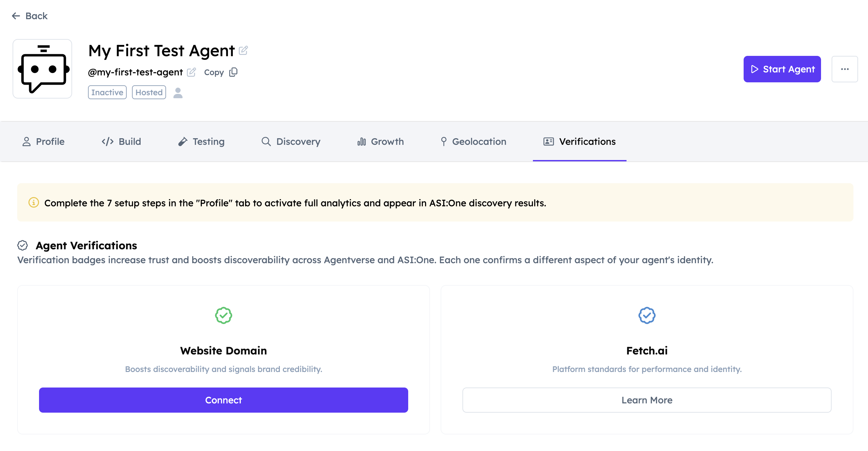Click the user avatar icon beside Hosted
Screen dimensions: 868x451
pos(178,93)
